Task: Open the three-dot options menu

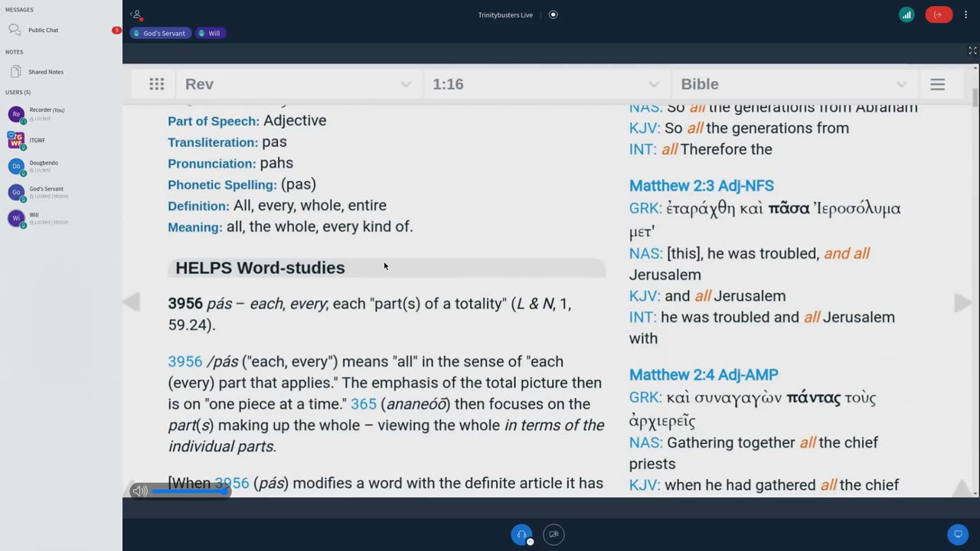Action: tap(965, 15)
